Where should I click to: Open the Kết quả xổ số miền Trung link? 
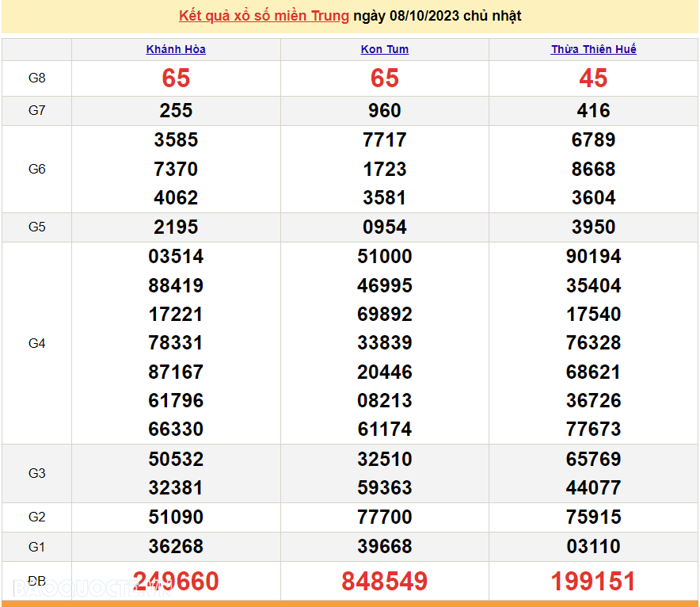264,16
